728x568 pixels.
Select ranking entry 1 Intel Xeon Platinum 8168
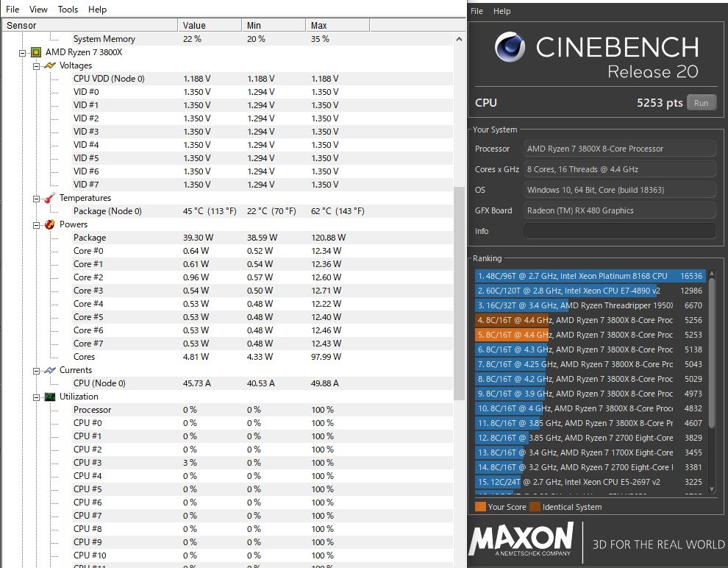(x=590, y=276)
